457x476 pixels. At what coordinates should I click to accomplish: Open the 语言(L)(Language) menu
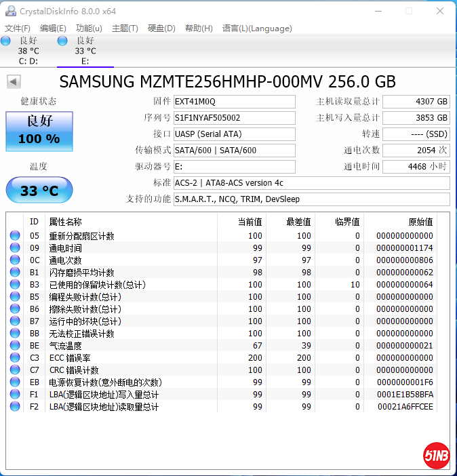[257, 28]
